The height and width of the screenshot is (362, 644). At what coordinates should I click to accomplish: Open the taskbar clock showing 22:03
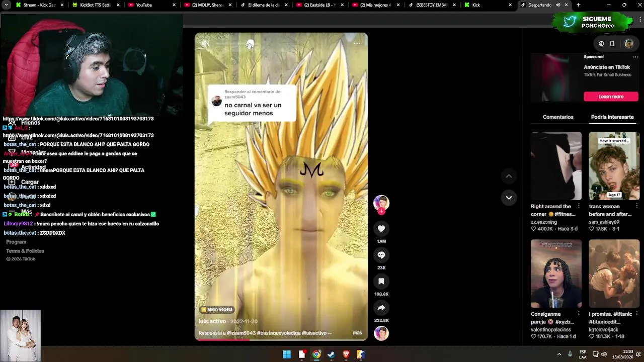(x=623, y=354)
